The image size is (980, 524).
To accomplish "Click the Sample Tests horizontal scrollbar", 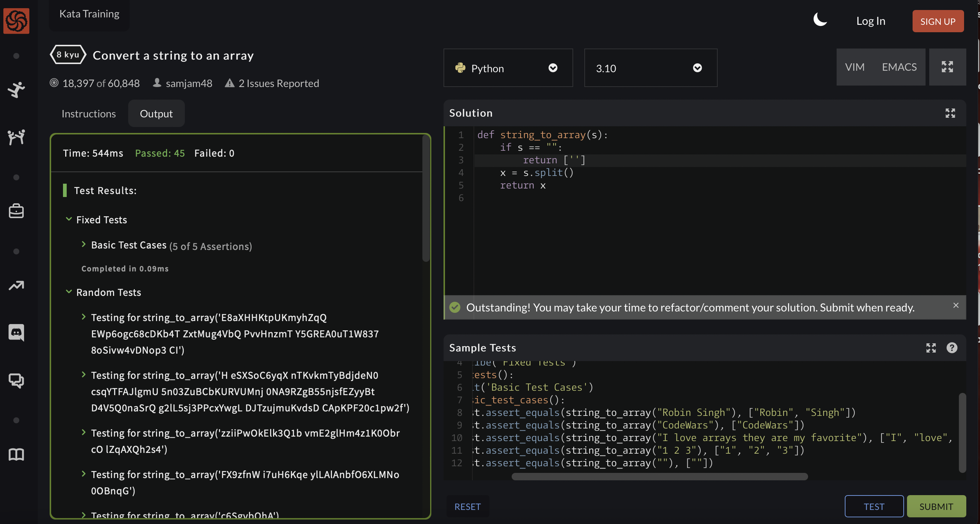I will pos(659,477).
